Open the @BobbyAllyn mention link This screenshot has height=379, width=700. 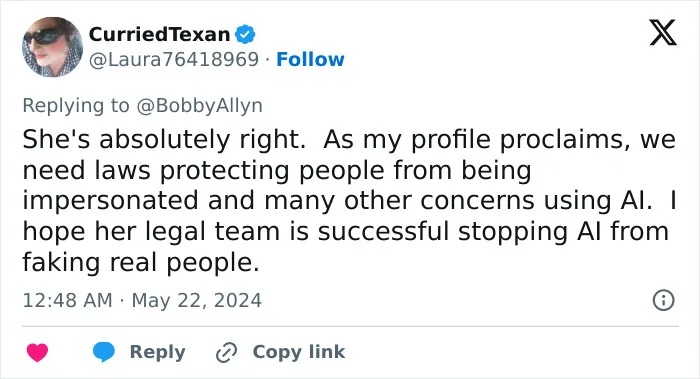point(199,105)
